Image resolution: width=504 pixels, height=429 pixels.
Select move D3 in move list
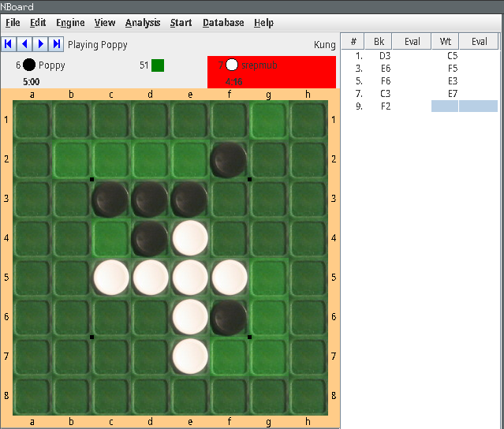[385, 56]
